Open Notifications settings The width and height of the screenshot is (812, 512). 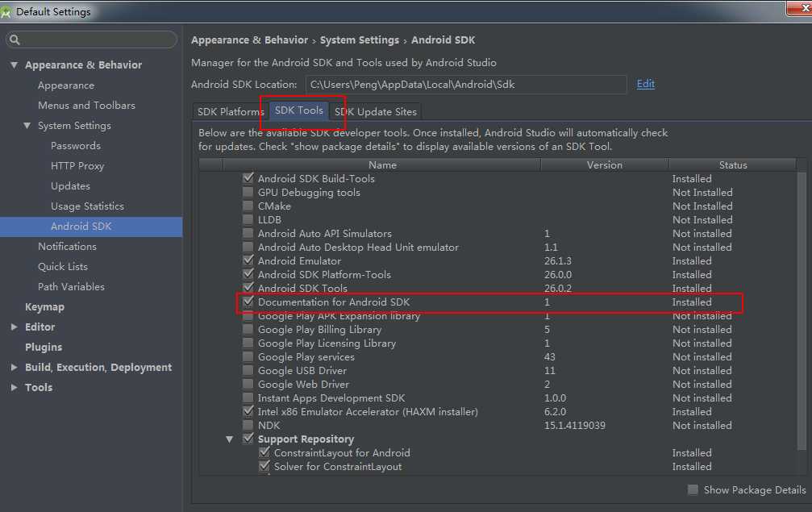tap(67, 247)
